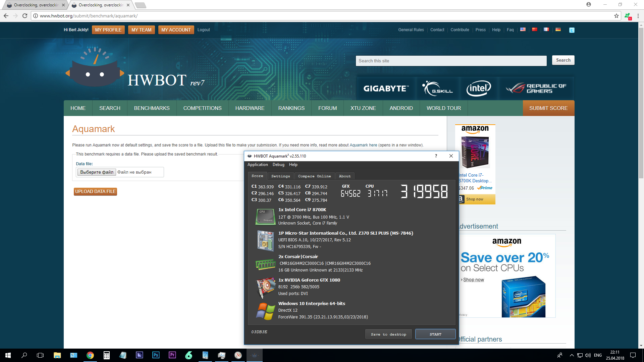The height and width of the screenshot is (362, 644).
Task: Open the Intel sponsor logo
Action: [x=479, y=88]
